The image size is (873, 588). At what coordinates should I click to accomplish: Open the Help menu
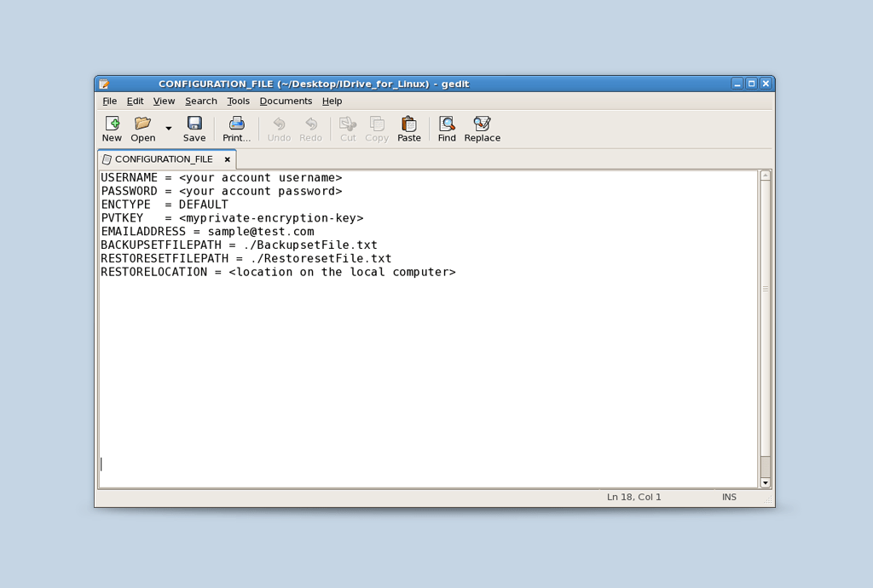pos(332,101)
